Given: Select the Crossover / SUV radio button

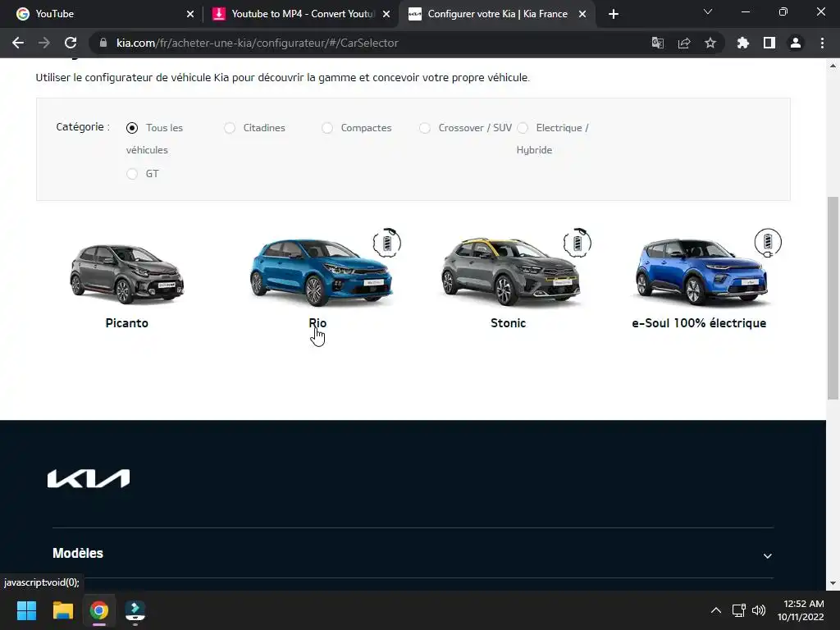Looking at the screenshot, I should pyautogui.click(x=425, y=128).
